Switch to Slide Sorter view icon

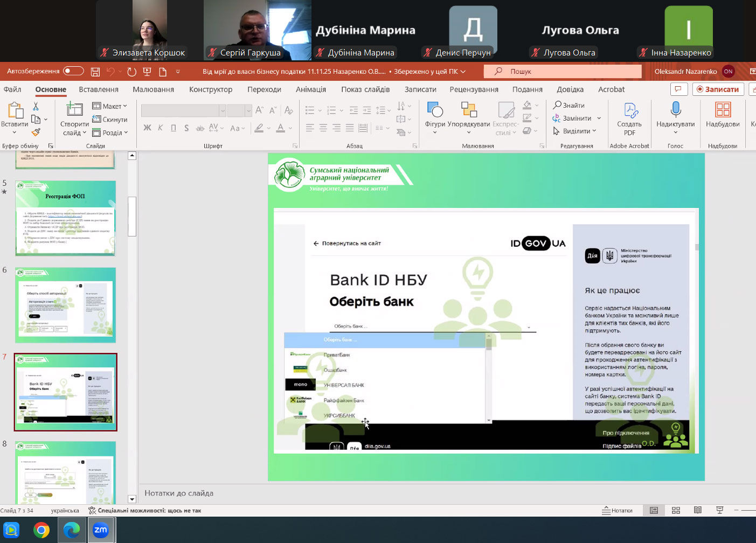676,510
